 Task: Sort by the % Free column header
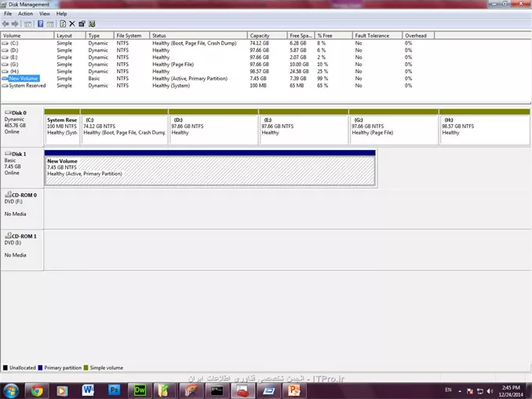333,35
